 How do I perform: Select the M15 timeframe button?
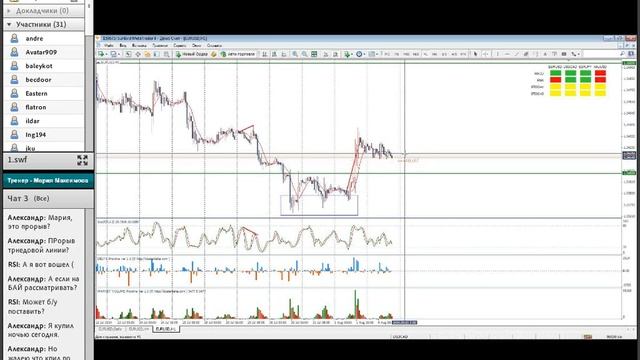click(406, 54)
